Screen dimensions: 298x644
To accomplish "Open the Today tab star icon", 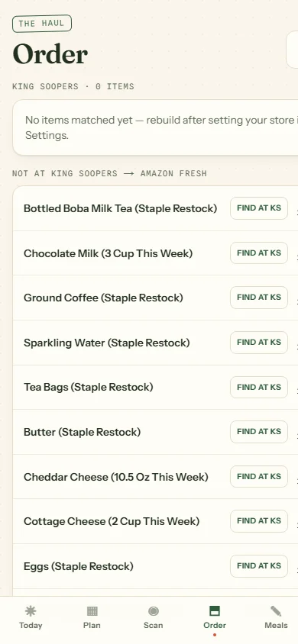I will tap(31, 611).
